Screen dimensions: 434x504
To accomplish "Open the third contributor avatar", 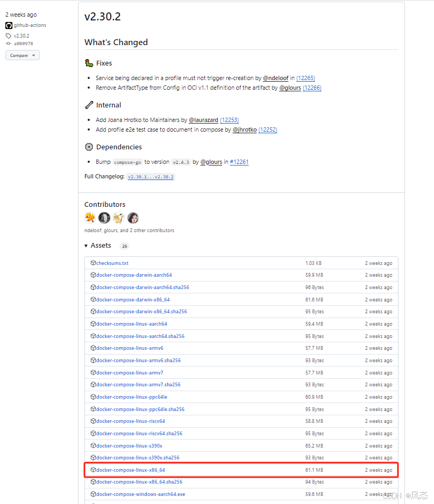I will (x=118, y=218).
